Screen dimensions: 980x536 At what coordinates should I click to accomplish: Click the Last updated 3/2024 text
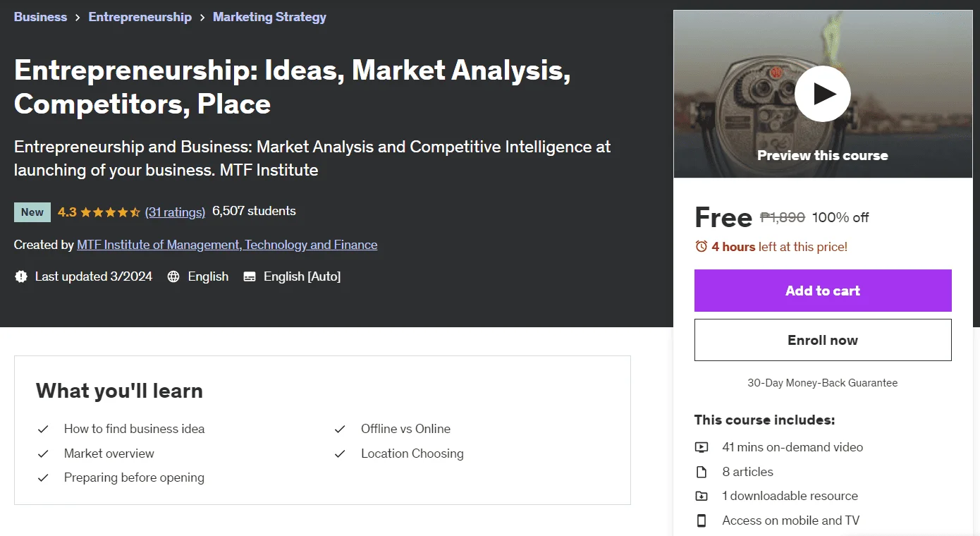pyautogui.click(x=94, y=276)
